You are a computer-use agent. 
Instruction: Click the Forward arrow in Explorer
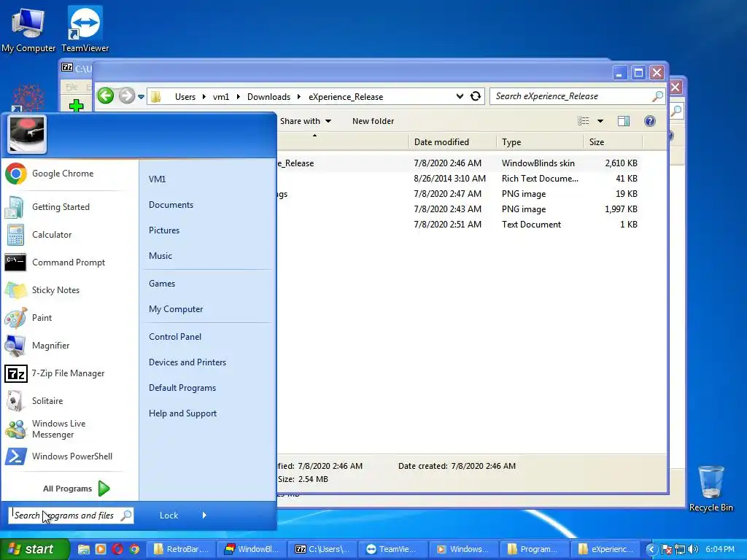coord(126,96)
